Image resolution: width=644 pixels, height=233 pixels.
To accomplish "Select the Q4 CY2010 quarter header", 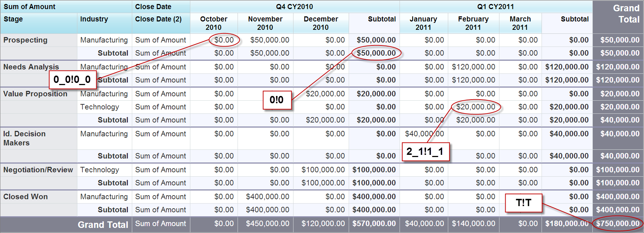I will [294, 7].
